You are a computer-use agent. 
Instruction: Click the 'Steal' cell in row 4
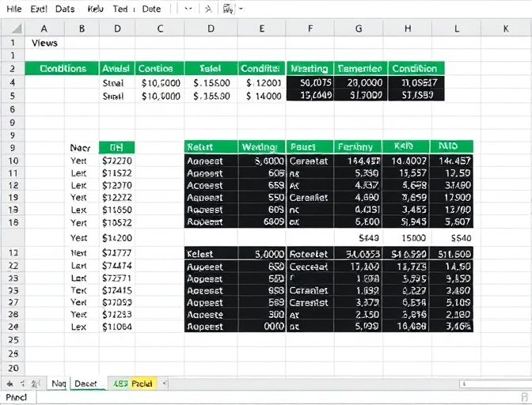tap(116, 83)
